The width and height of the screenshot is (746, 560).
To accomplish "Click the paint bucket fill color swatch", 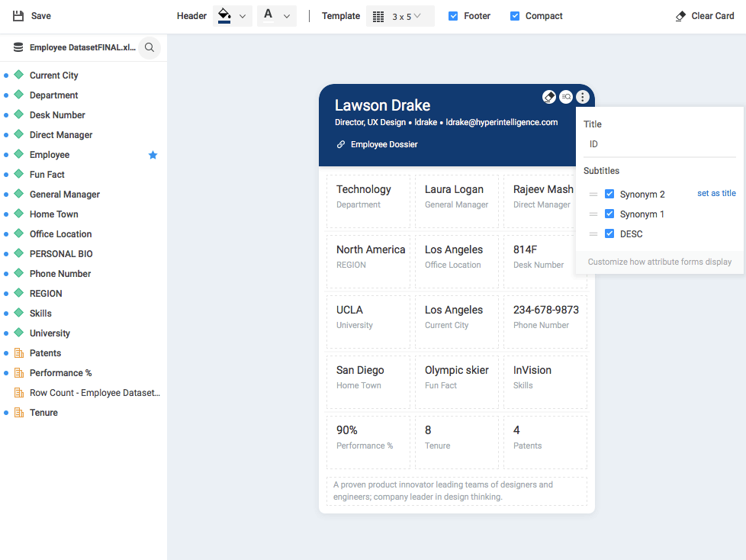I will pos(224,15).
